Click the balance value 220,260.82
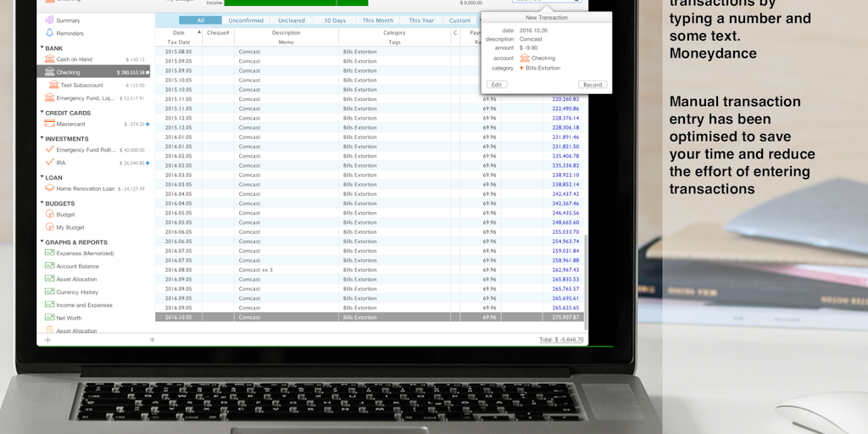This screenshot has width=868, height=434. coord(565,99)
